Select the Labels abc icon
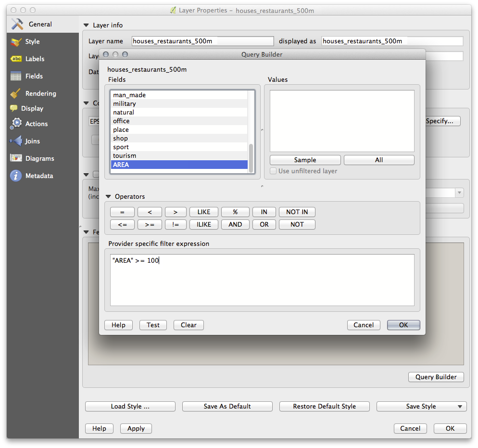 [x=16, y=59]
